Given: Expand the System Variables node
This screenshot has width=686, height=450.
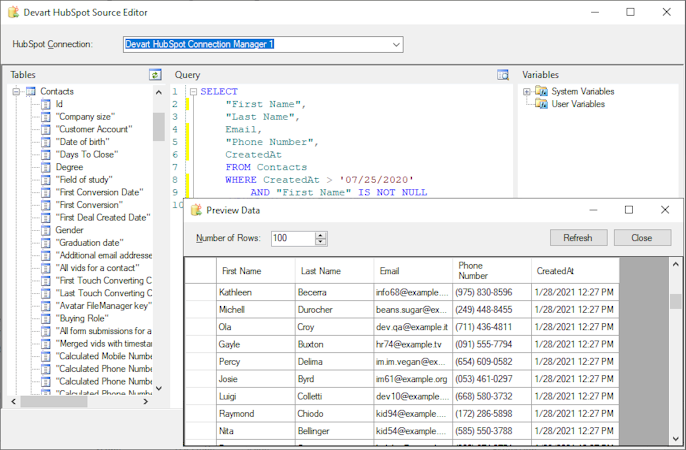Looking at the screenshot, I should pyautogui.click(x=527, y=91).
